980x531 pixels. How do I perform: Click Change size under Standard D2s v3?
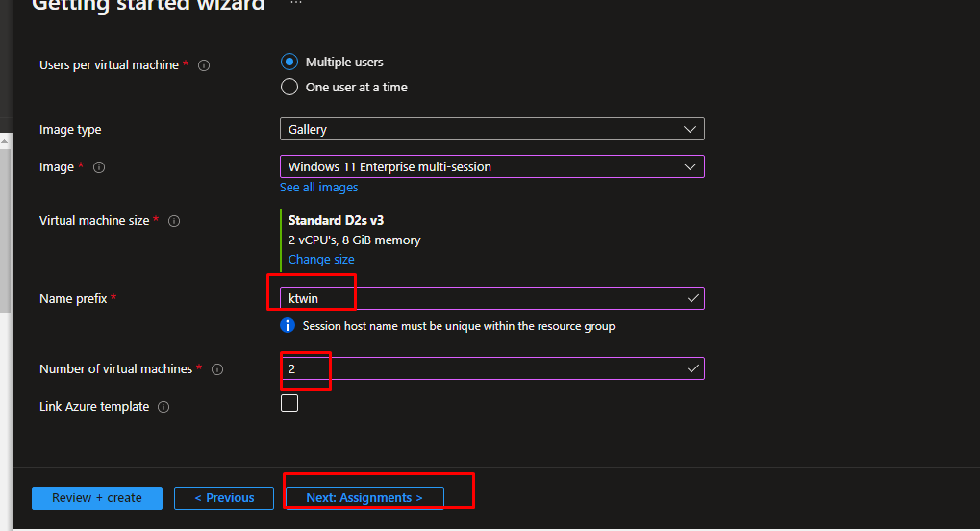[321, 260]
